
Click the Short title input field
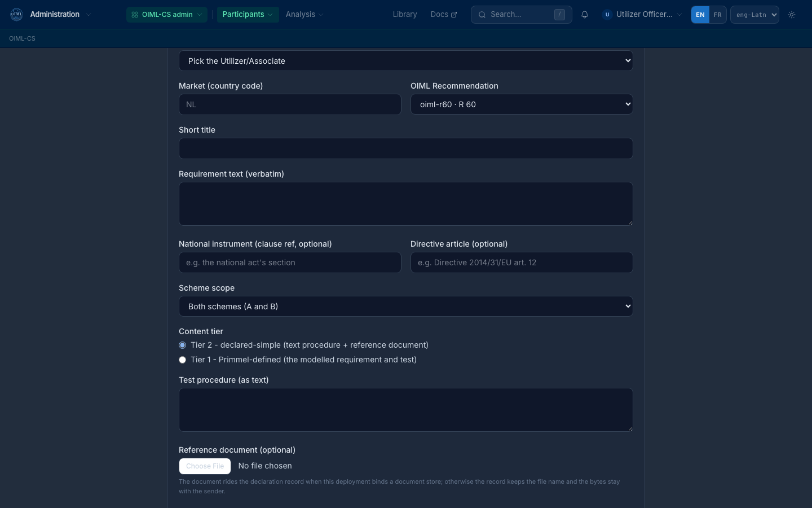tap(406, 148)
